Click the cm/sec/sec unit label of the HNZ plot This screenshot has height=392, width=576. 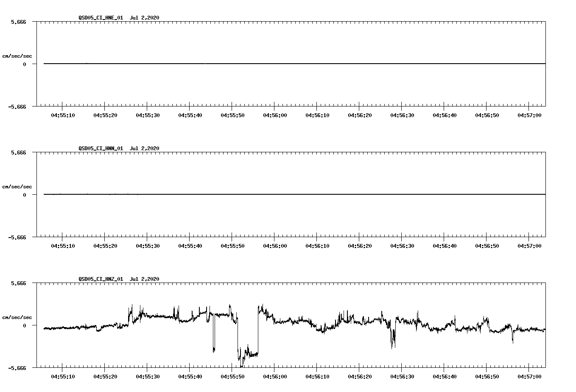pos(17,317)
